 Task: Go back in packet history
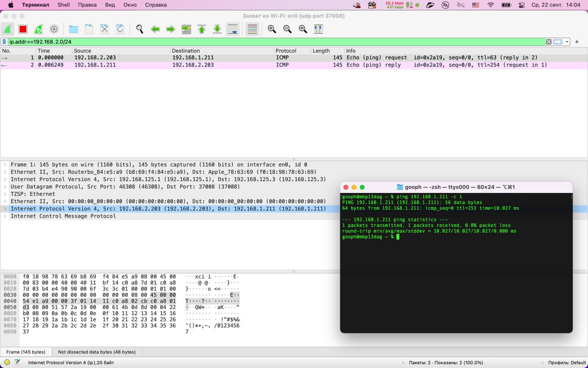(155, 29)
